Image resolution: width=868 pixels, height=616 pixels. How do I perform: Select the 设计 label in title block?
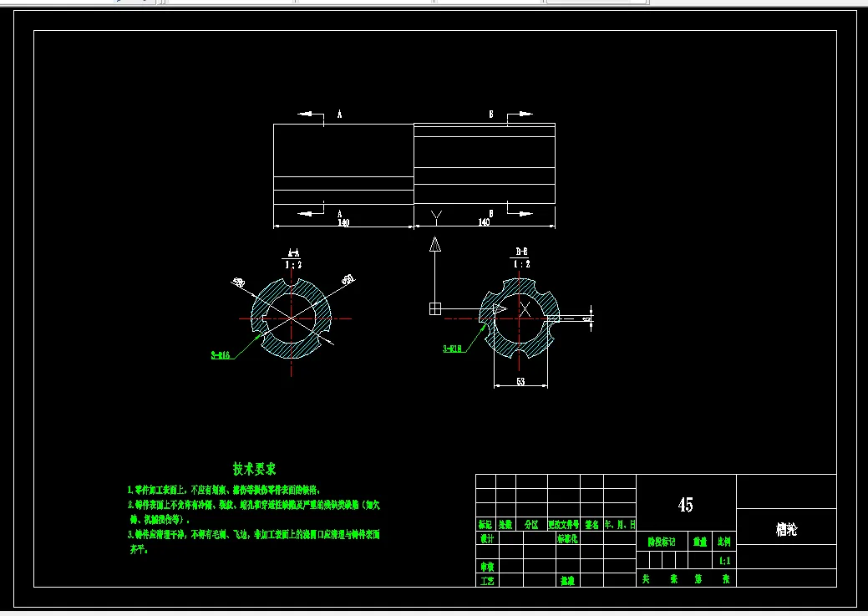tap(486, 538)
